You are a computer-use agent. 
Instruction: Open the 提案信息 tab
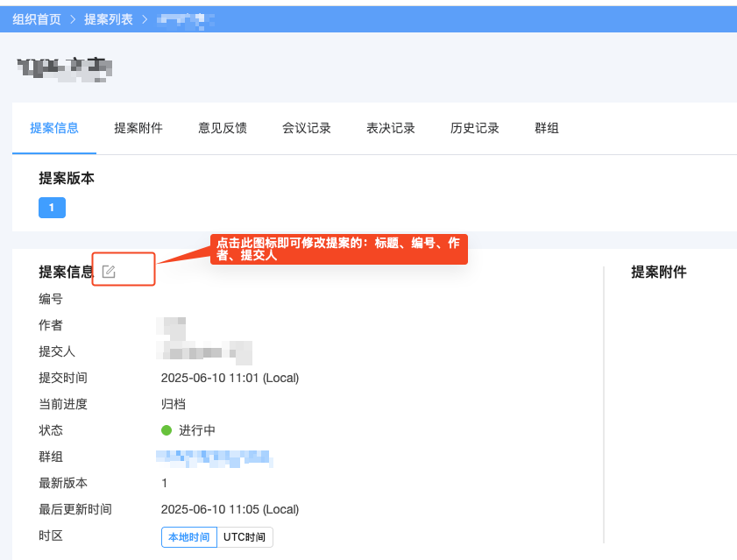(54, 128)
